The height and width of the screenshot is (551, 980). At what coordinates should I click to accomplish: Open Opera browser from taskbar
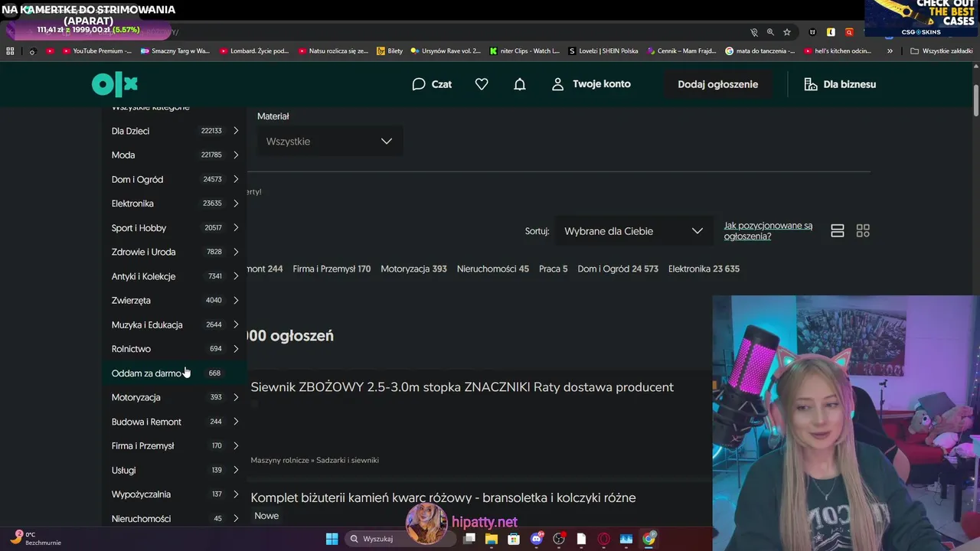click(x=604, y=539)
